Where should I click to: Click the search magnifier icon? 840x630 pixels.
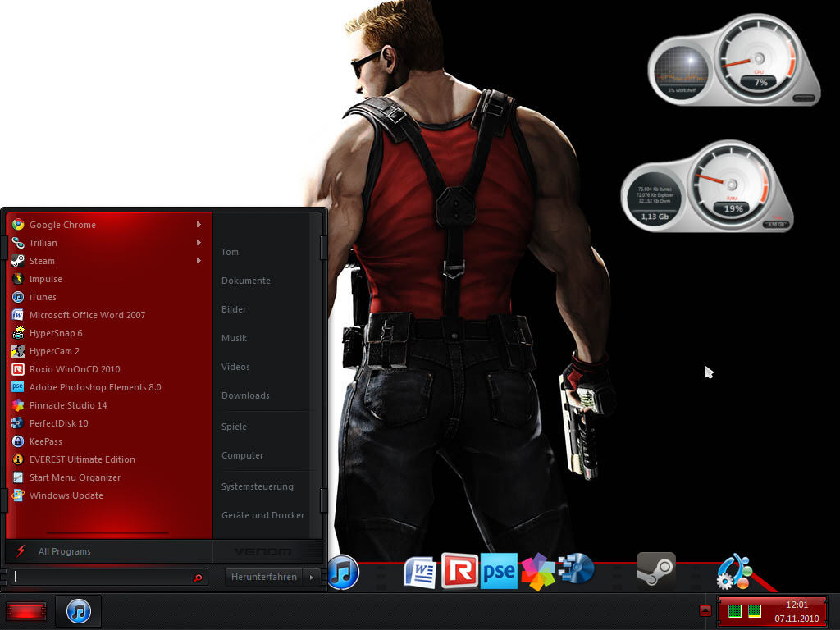coord(198,577)
